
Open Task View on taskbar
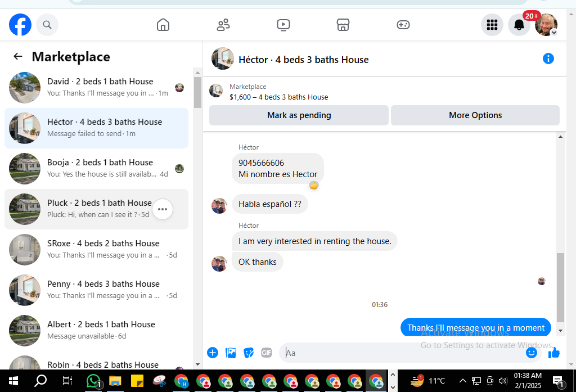[67, 381]
